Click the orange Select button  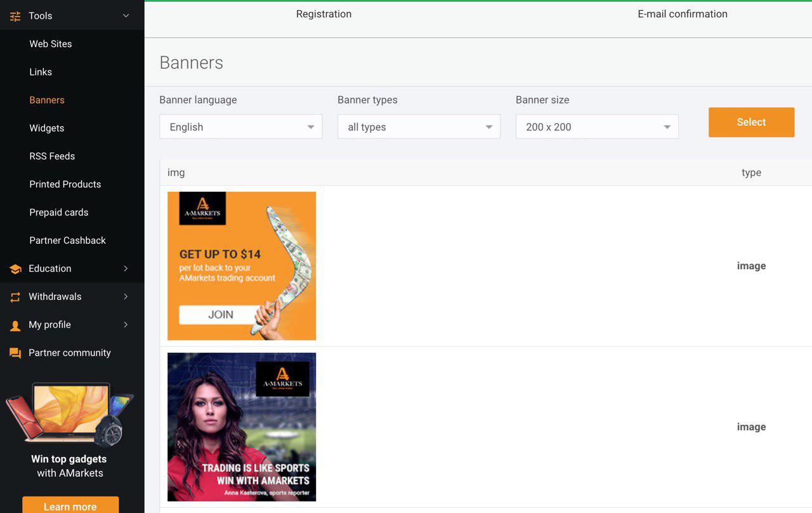[x=751, y=122]
